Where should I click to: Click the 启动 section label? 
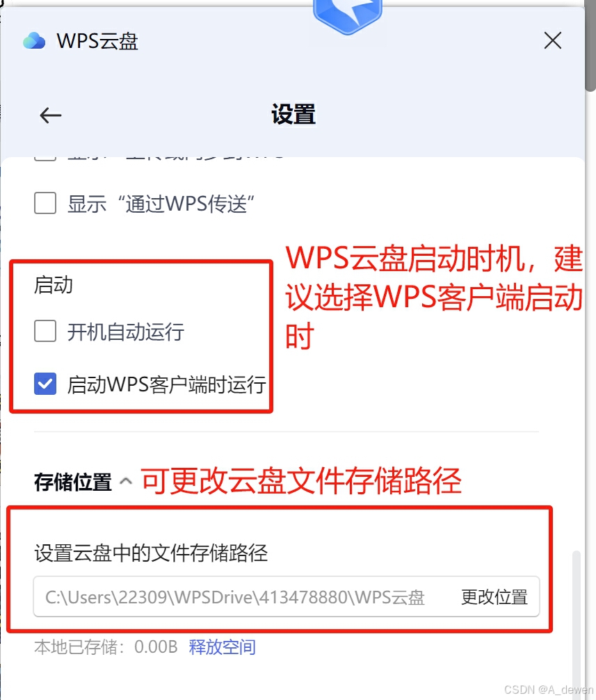coord(54,285)
